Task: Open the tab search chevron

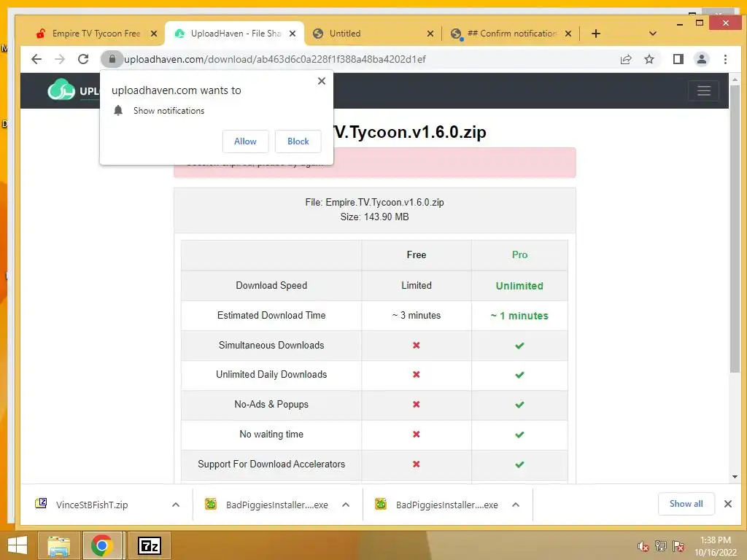Action: [653, 34]
